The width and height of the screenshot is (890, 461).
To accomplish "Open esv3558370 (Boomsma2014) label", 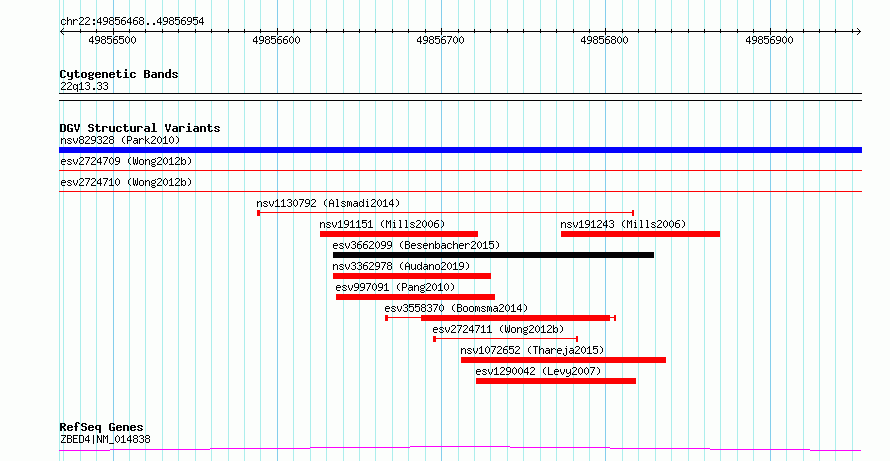I will point(456,308).
